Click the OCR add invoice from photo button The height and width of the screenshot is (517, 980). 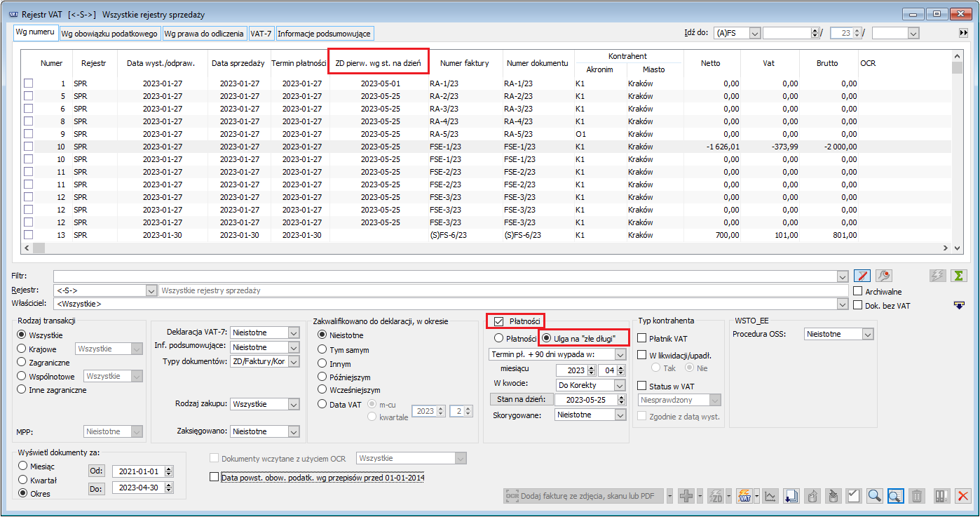tap(583, 496)
